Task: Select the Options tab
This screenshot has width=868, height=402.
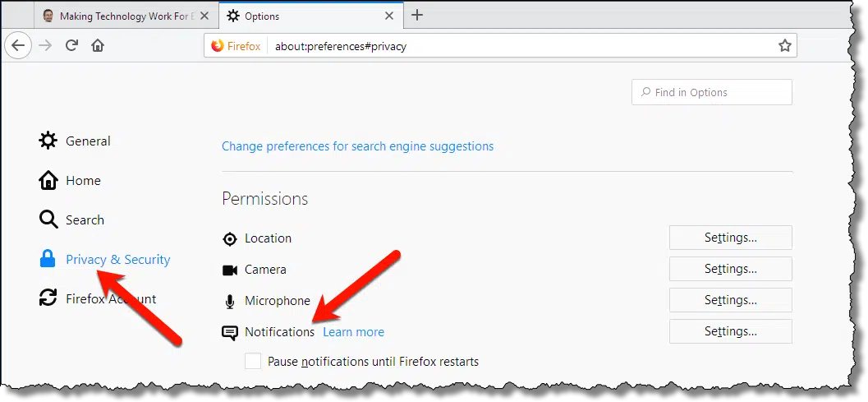Action: pos(311,16)
